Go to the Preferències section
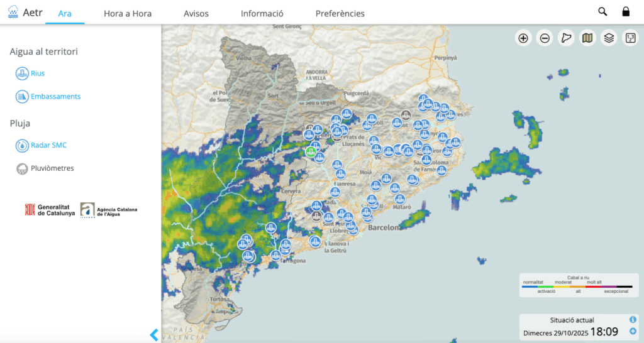 coord(340,13)
